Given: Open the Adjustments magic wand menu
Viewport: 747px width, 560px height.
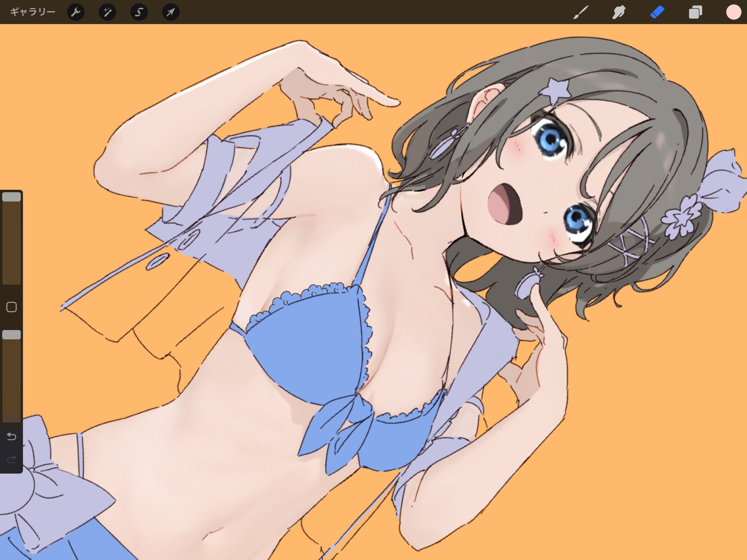Looking at the screenshot, I should [107, 13].
